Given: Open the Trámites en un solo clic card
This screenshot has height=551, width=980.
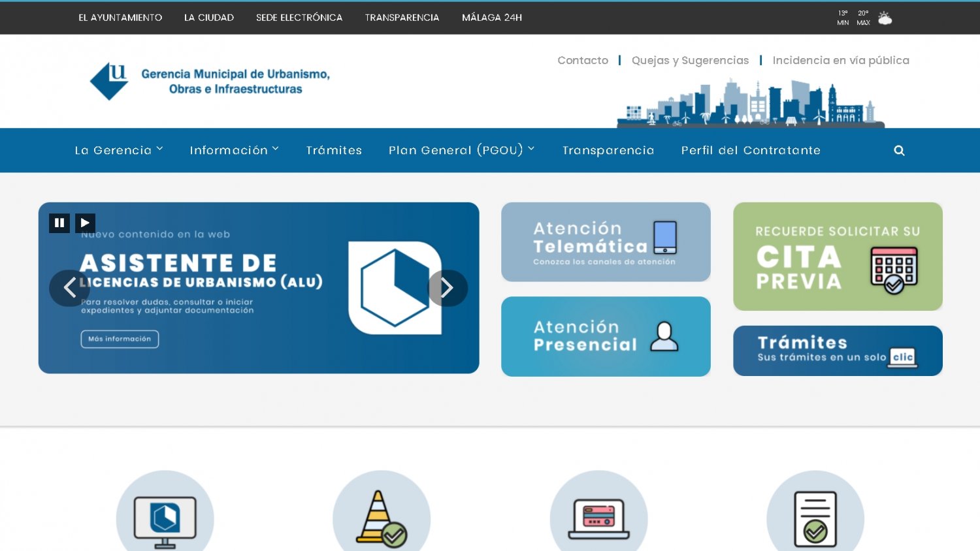Looking at the screenshot, I should tap(838, 351).
